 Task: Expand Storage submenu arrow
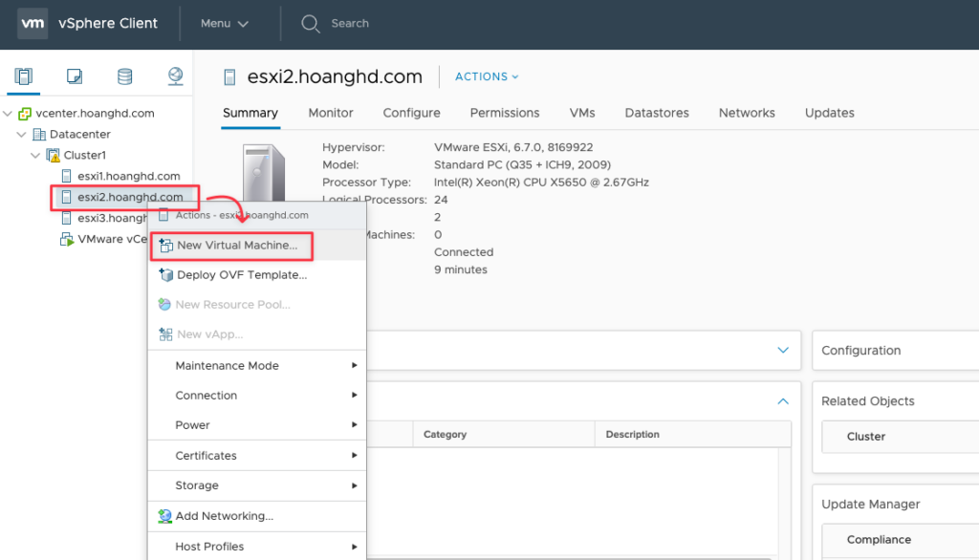pos(354,485)
